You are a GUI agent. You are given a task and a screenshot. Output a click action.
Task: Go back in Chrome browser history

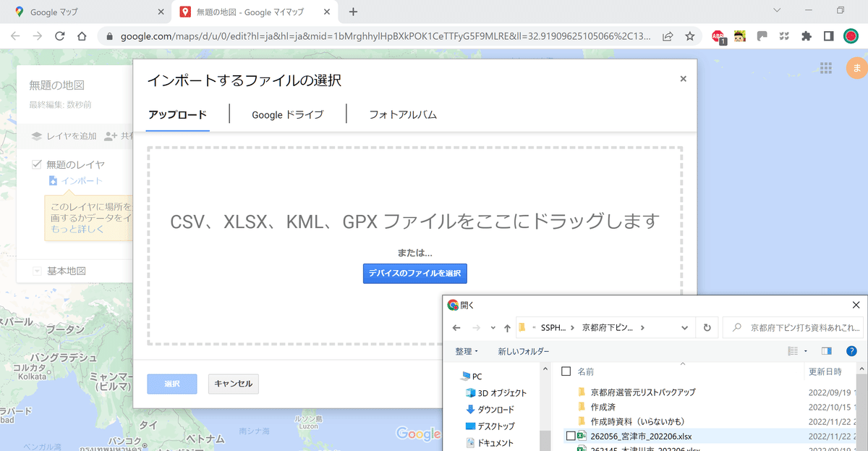(x=15, y=36)
